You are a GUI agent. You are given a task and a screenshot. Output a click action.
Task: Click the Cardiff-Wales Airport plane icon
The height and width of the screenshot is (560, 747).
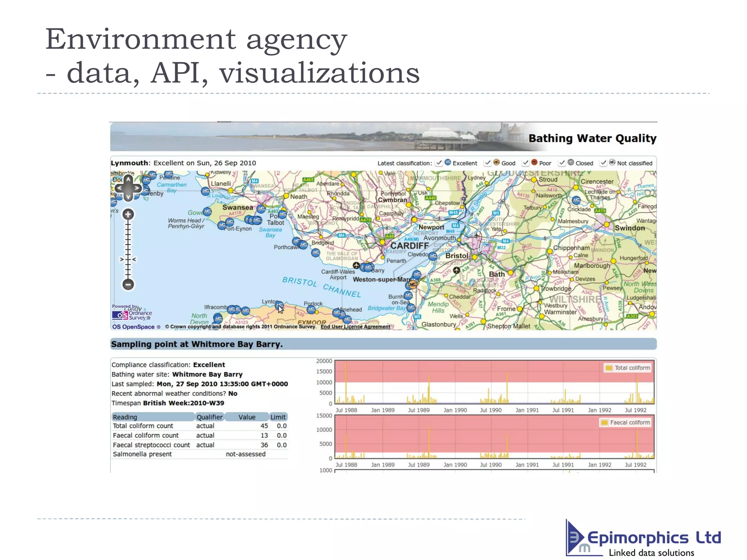coord(356,265)
